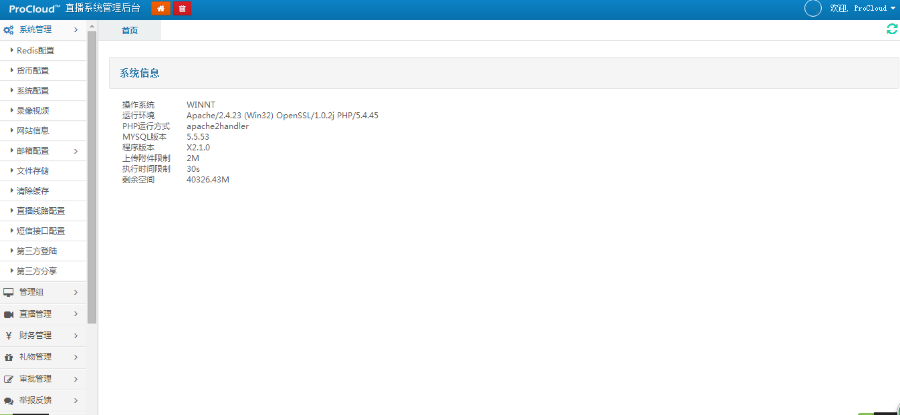Image resolution: width=900 pixels, height=415 pixels.
Task: Click the sidebar scrollbar up arrow
Action: [x=92, y=26]
